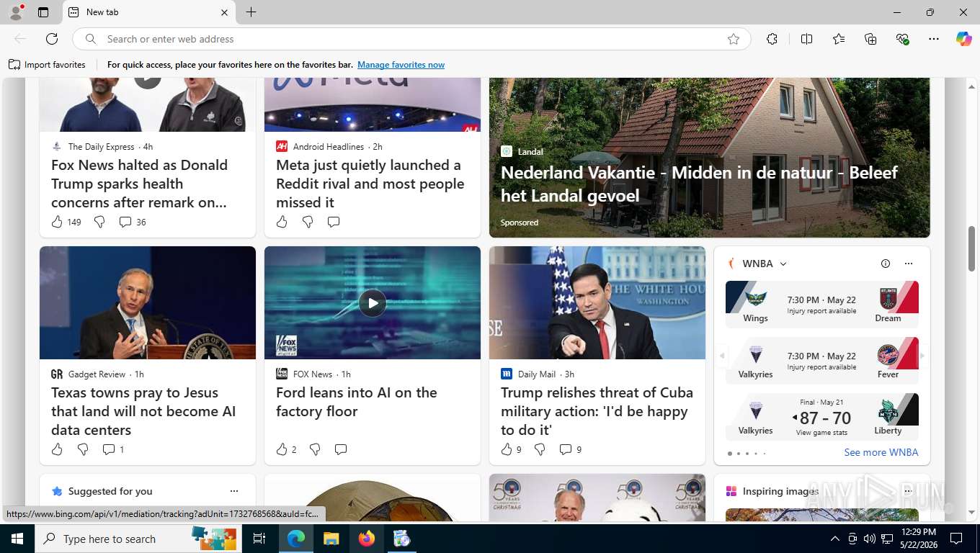
Task: Dislike the Ford leans into AI article
Action: [x=315, y=449]
